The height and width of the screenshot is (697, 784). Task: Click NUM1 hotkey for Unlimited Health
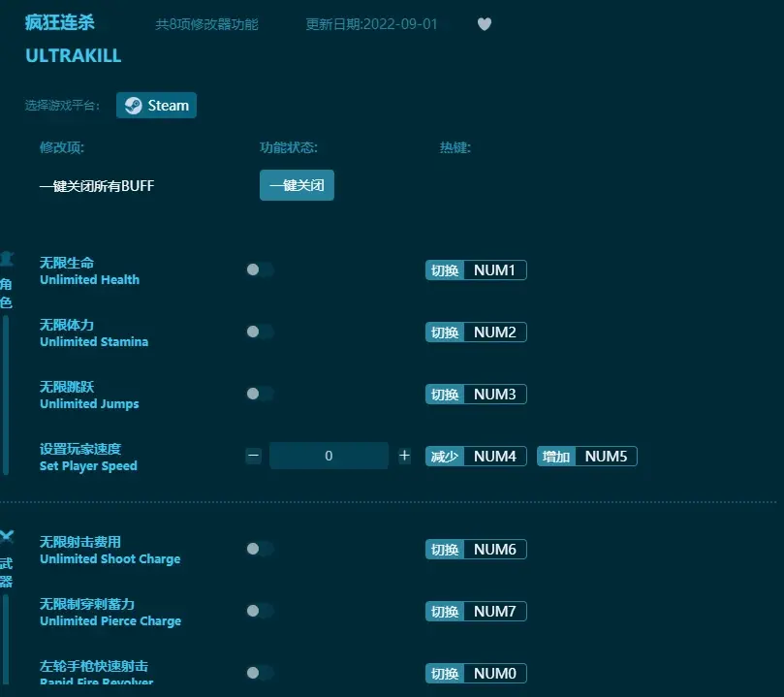pos(494,270)
